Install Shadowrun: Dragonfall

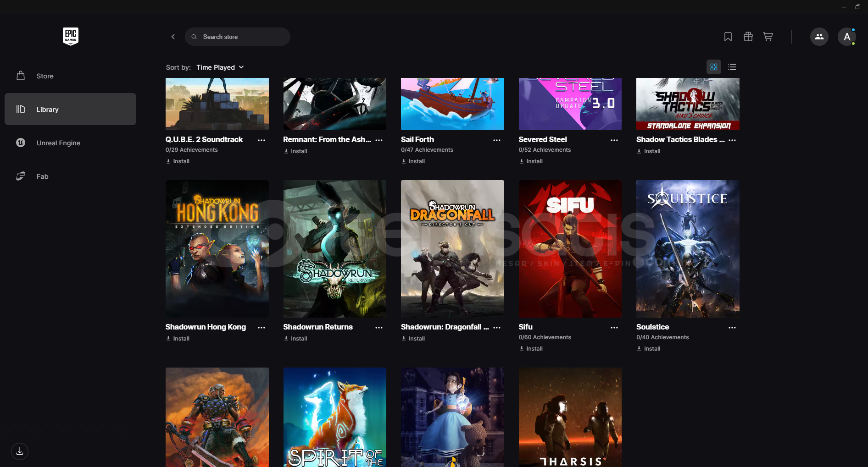click(413, 339)
